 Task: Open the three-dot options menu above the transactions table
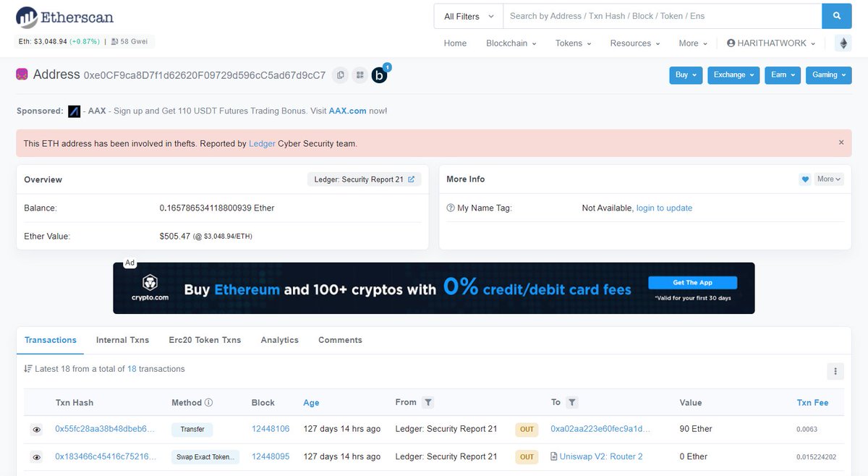coord(835,371)
